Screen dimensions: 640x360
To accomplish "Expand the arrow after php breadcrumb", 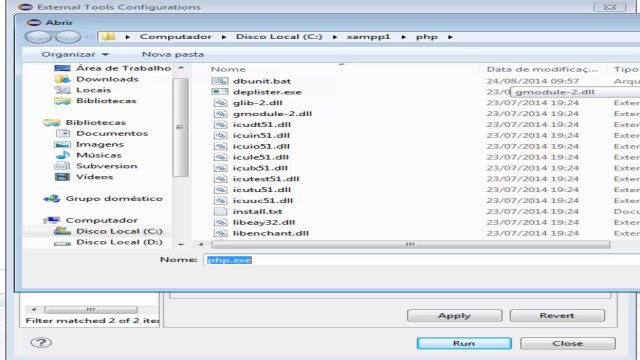I will pos(450,37).
